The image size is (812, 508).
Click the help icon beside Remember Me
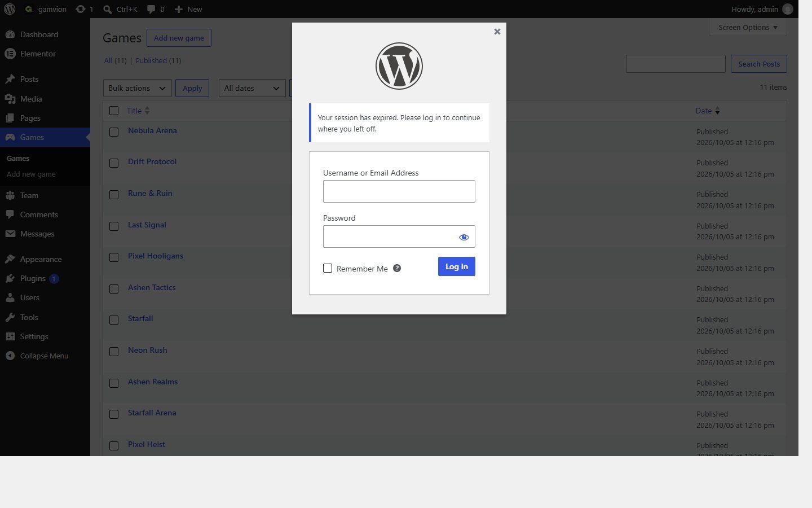pyautogui.click(x=397, y=268)
